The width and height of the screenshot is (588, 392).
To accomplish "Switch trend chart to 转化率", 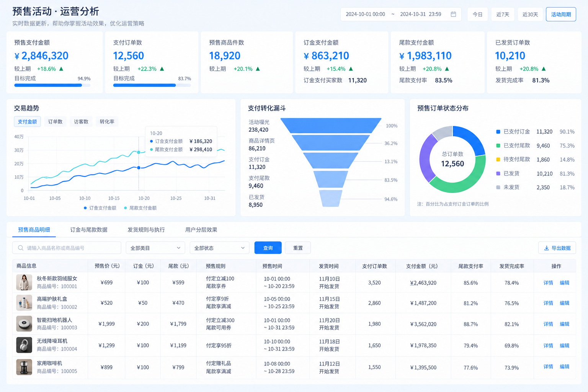I will 107,122.
